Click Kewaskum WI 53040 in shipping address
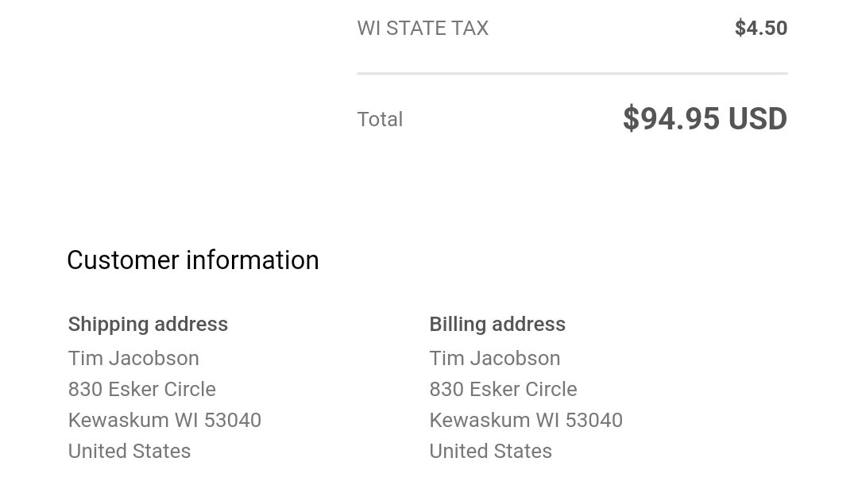This screenshot has height=504, width=858. [x=164, y=420]
